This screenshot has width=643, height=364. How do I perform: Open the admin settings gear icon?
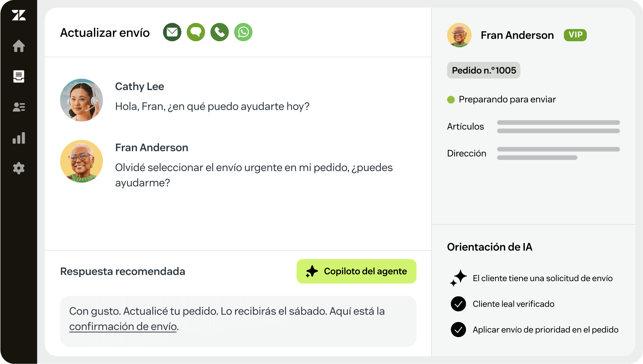19,168
